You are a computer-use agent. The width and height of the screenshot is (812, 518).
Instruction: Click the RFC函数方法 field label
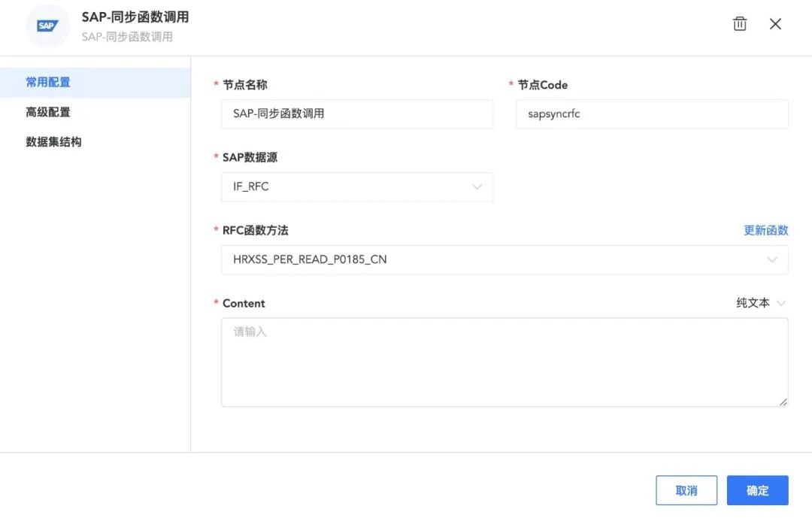256,231
